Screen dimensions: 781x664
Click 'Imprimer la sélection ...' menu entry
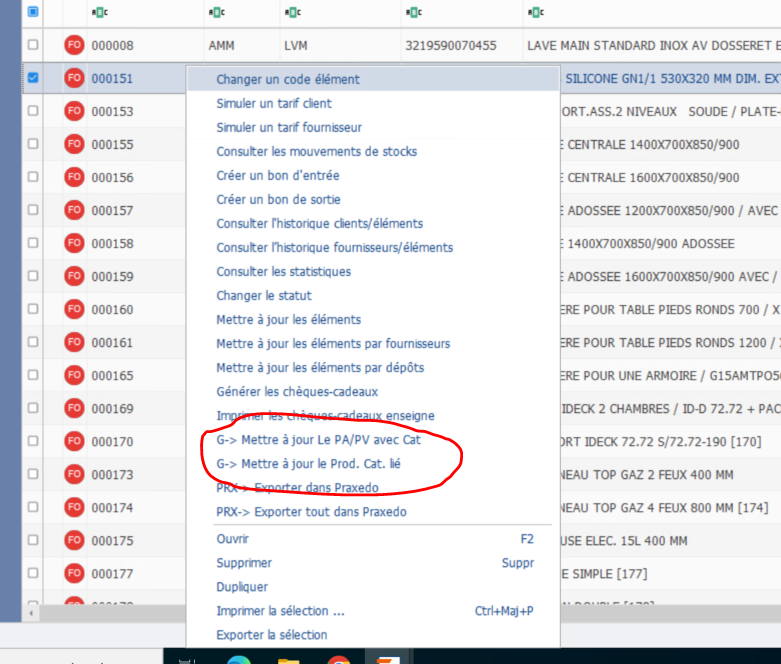280,611
